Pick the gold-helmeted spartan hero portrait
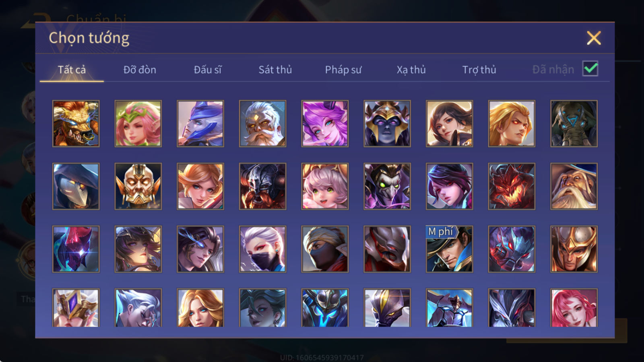 pos(574,249)
